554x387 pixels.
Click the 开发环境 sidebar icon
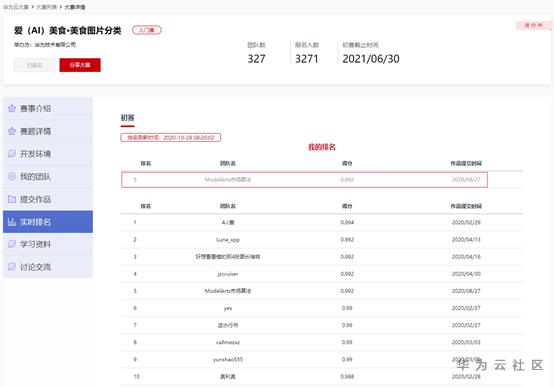pyautogui.click(x=12, y=154)
